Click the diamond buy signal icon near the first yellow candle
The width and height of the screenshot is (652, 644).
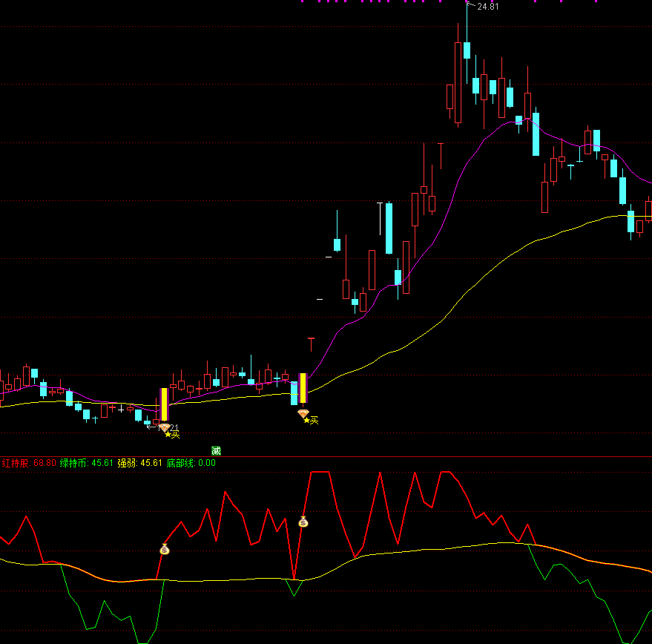click(x=165, y=428)
